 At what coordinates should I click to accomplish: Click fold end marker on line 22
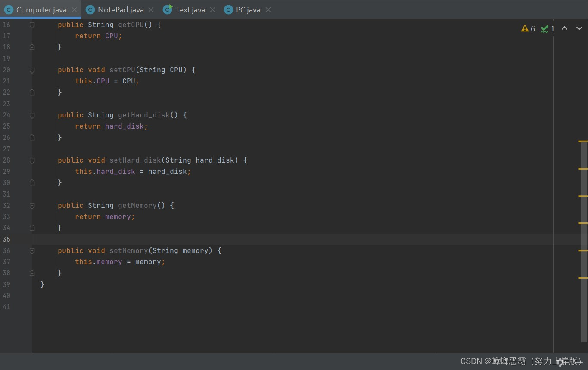(x=32, y=92)
